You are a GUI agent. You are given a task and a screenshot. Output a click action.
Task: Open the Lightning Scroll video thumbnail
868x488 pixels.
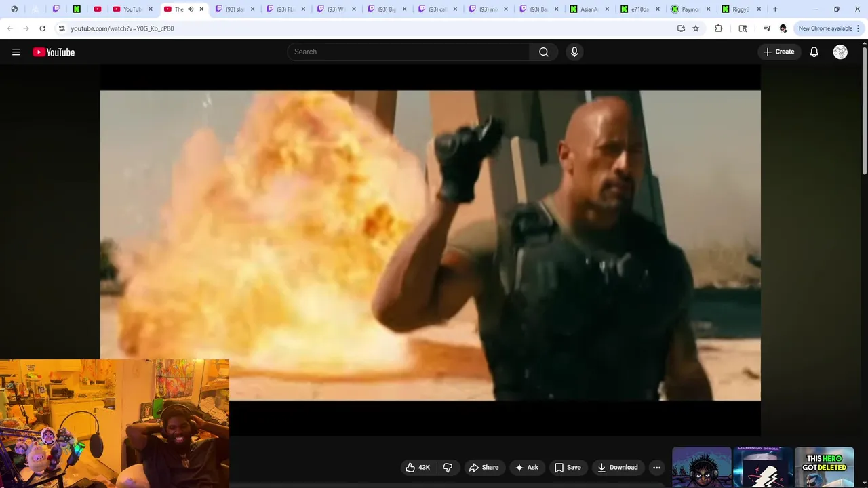[763, 467]
